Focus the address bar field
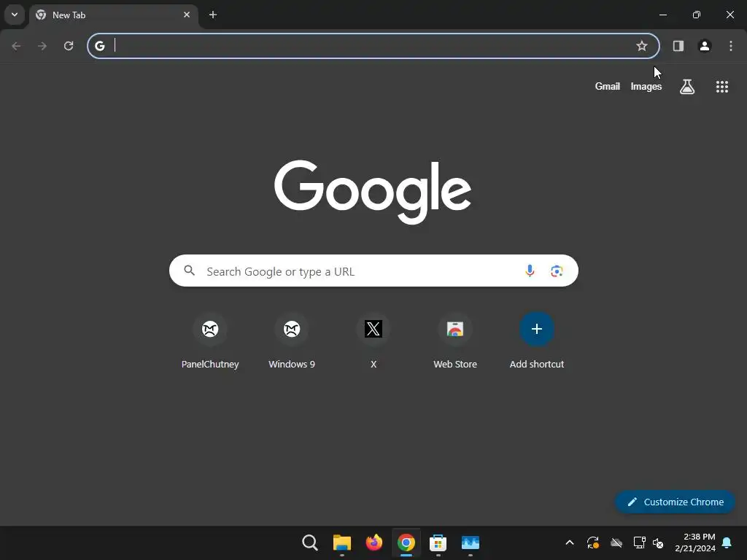The width and height of the screenshot is (747, 560). tap(373, 46)
